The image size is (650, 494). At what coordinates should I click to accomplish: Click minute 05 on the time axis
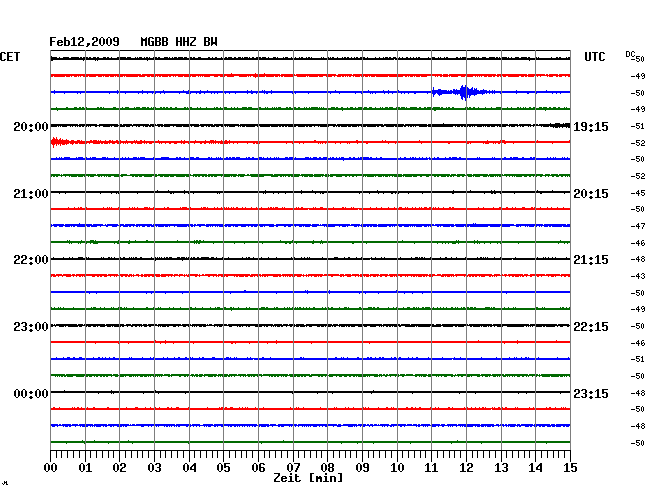click(223, 468)
